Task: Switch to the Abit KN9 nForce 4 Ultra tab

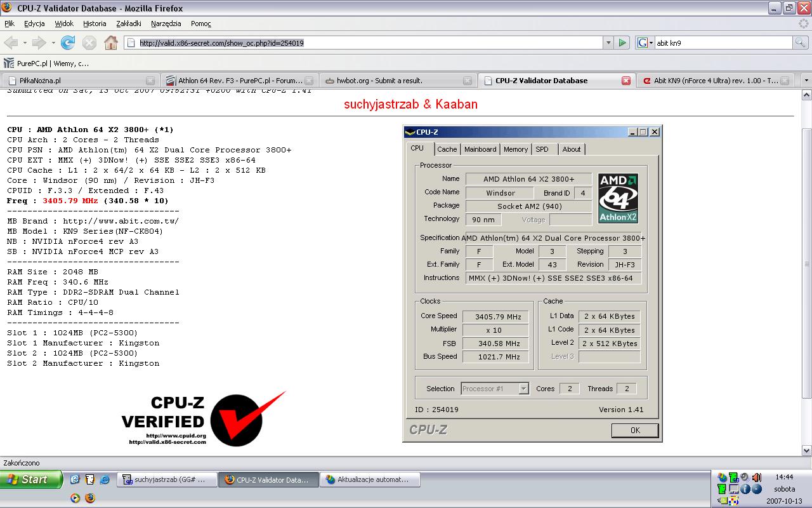Action: pyautogui.click(x=716, y=81)
